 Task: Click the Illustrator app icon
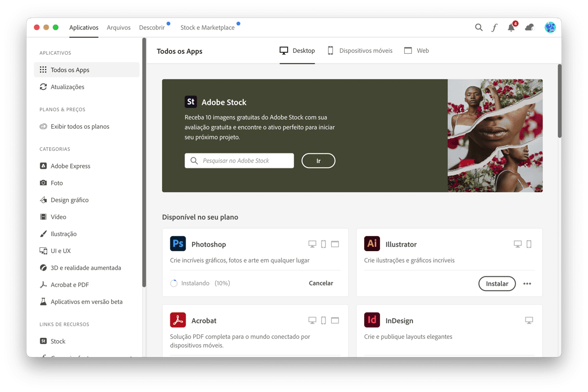click(372, 243)
